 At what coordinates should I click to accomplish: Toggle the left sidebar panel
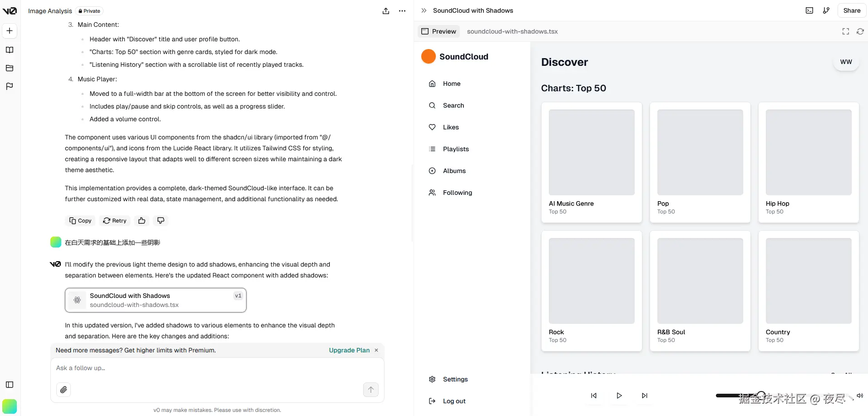click(10, 385)
